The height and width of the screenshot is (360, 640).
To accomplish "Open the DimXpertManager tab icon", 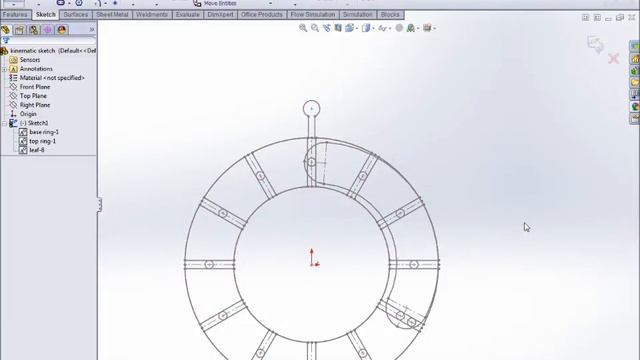I will point(48,30).
